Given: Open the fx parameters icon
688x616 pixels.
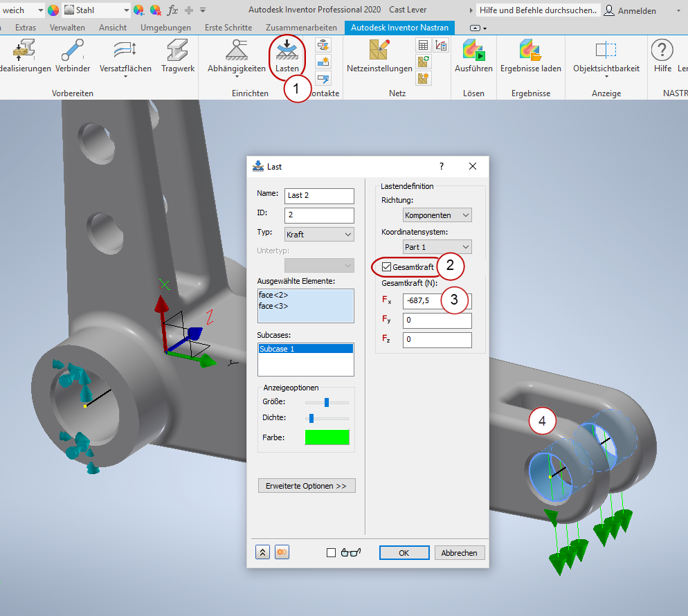Looking at the screenshot, I should pos(172,10).
